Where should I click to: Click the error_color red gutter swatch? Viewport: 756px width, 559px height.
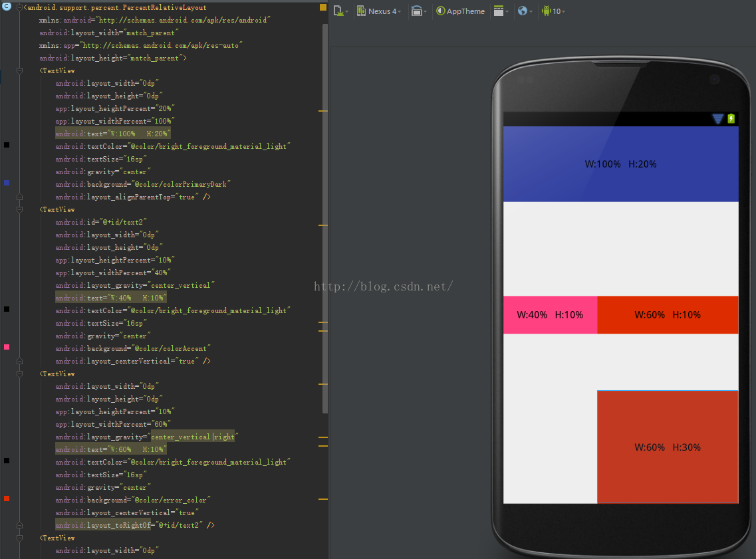[7, 499]
